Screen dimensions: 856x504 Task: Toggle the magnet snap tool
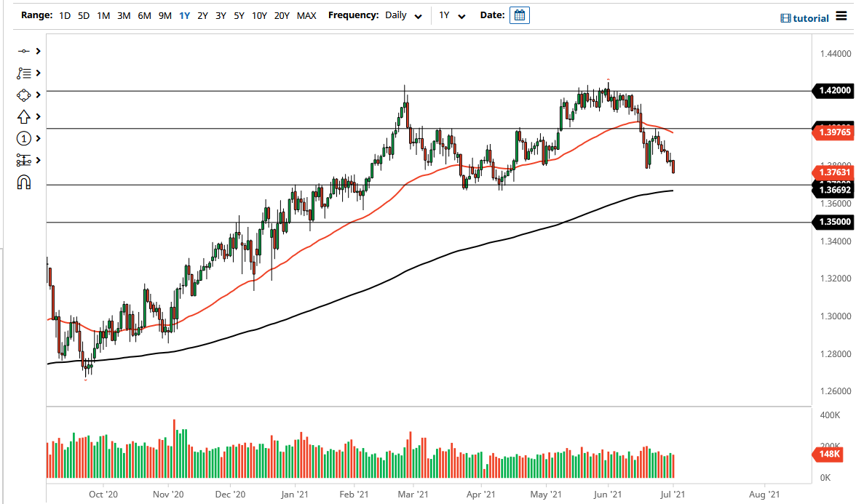coord(23,182)
